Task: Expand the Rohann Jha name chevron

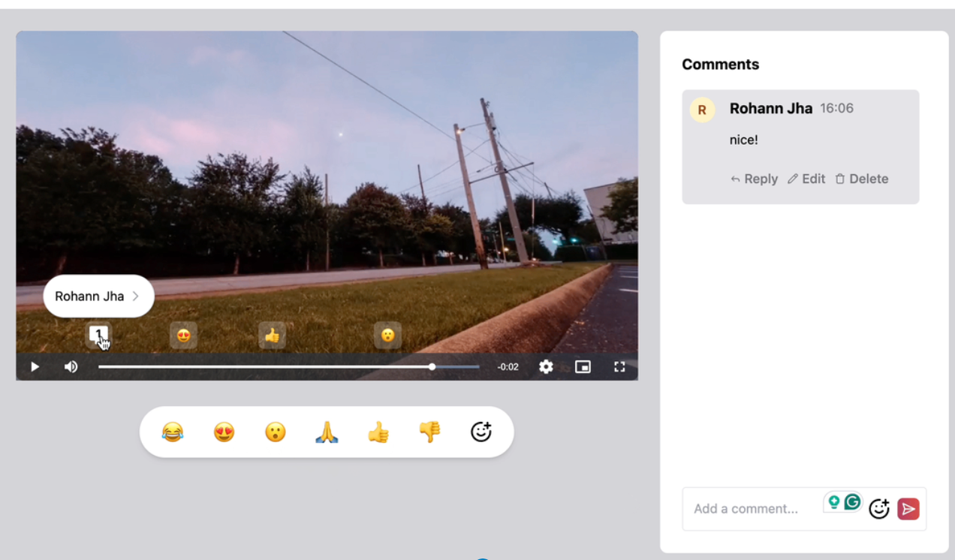Action: (x=137, y=296)
